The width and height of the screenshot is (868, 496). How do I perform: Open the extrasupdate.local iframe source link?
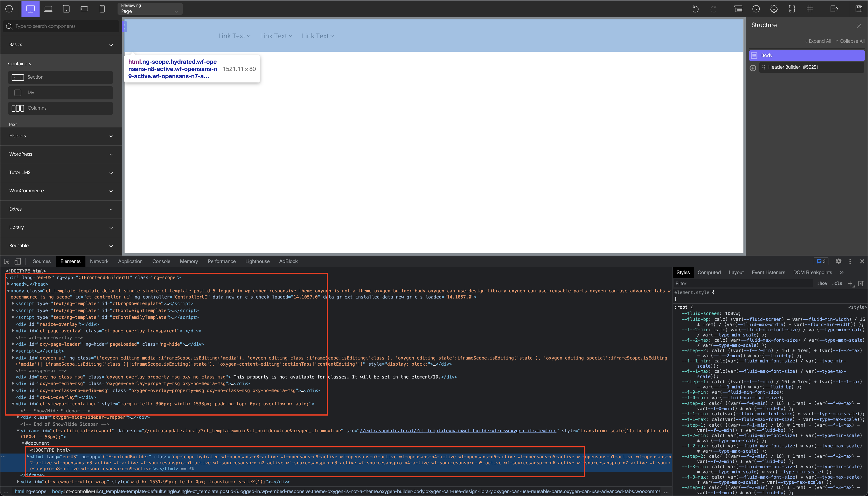456,431
